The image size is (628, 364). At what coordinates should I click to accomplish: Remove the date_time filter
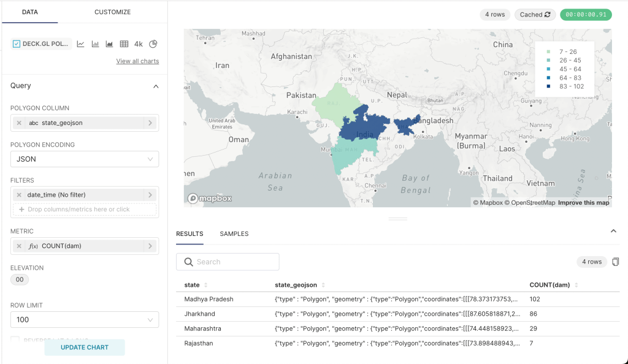(x=19, y=195)
